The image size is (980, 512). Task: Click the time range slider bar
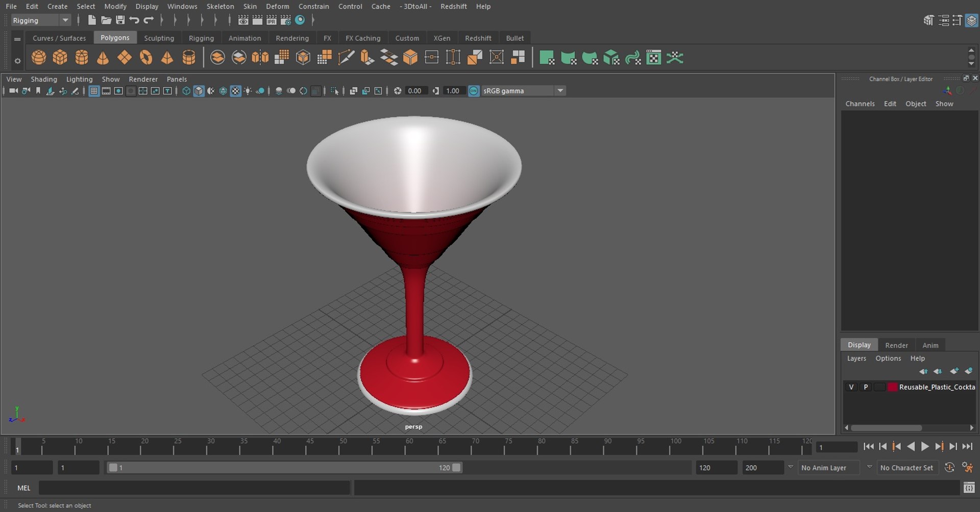[x=284, y=468]
